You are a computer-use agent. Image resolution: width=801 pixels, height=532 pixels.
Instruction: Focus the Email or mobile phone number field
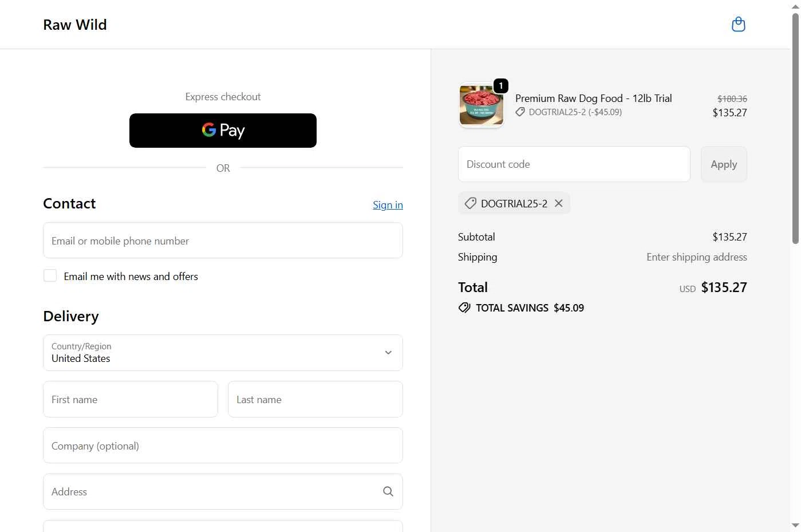223,241
